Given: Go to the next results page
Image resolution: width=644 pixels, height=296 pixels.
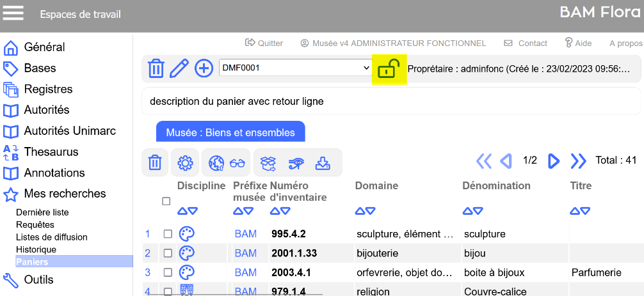Looking at the screenshot, I should tap(554, 161).
